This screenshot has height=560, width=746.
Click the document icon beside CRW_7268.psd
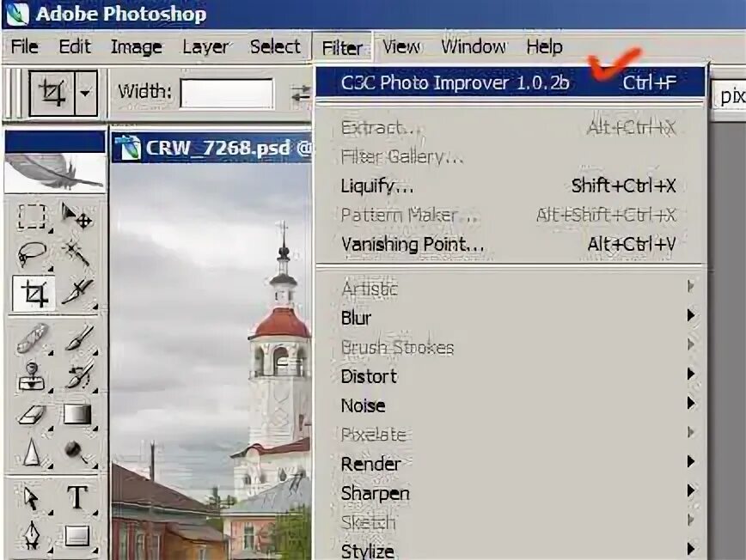click(x=130, y=148)
